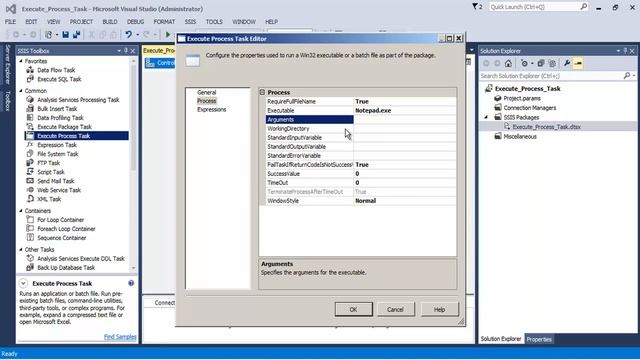Image resolution: width=640 pixels, height=360 pixels.
Task: Click Script Task icon in toolbox
Action: (x=30, y=172)
